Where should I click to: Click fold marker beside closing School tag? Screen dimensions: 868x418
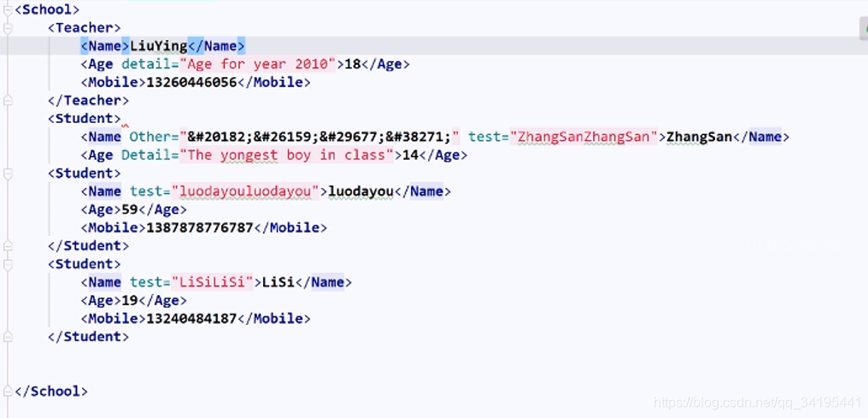pos(7,391)
